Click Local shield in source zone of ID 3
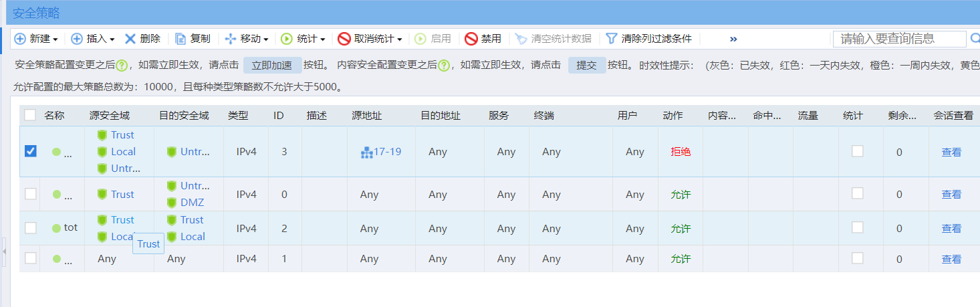980x307 pixels. click(102, 152)
